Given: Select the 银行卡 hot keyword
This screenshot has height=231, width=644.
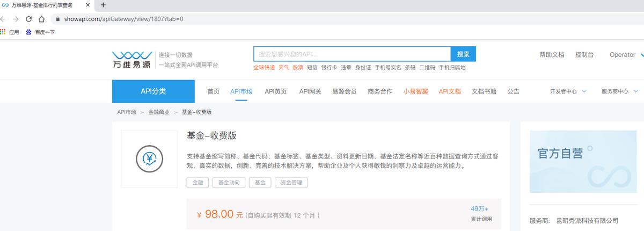Looking at the screenshot, I should pyautogui.click(x=329, y=68).
